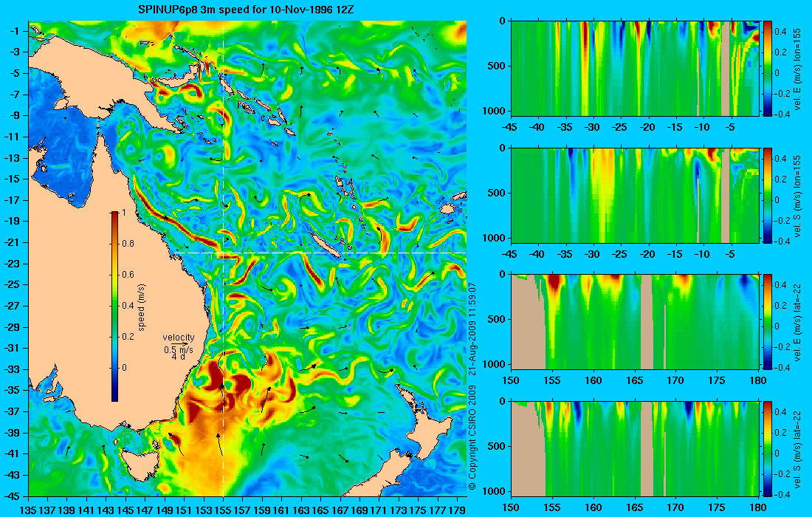Click depth tick "1000" on bottom lat=-22 panel
This screenshot has width=812, height=517.
[x=494, y=491]
